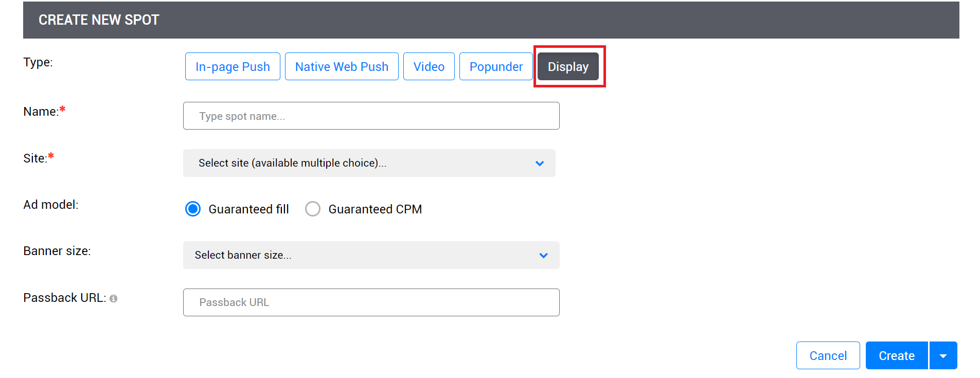The image size is (980, 378).
Task: Click the Ad model field label
Action: click(51, 205)
